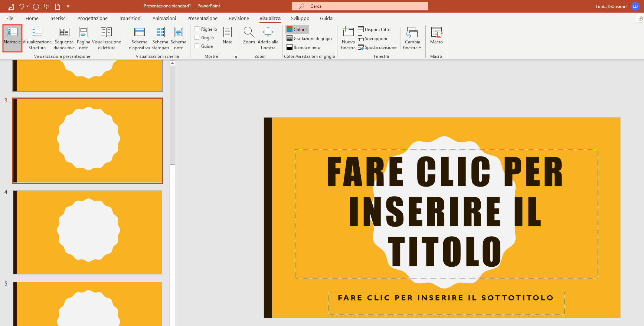Toggle the Note pane button
The image size is (644, 326).
click(228, 36)
